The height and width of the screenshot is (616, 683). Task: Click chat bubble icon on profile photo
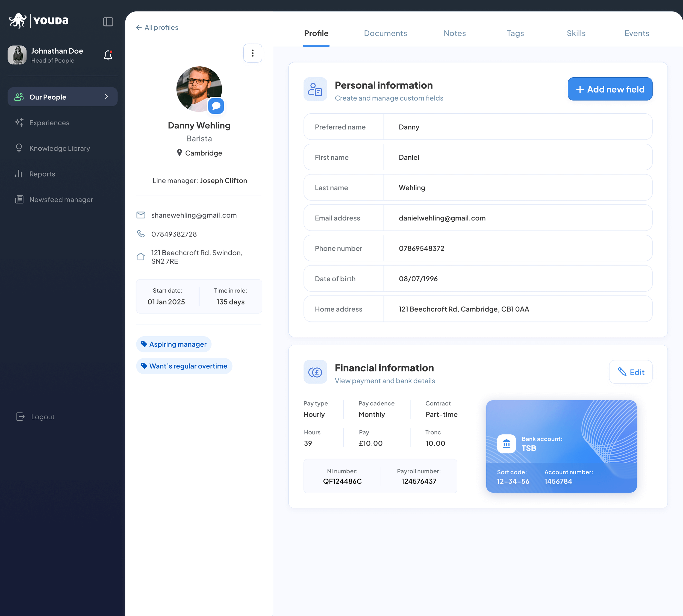tap(216, 106)
